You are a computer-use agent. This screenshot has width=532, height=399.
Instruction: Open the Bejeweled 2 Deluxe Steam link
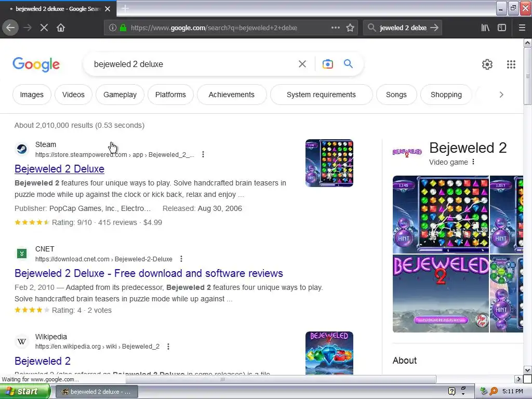(59, 169)
